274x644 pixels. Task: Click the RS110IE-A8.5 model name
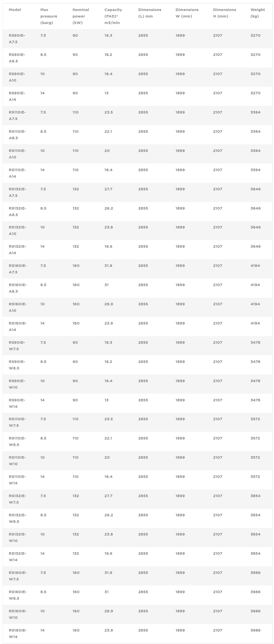[17, 135]
